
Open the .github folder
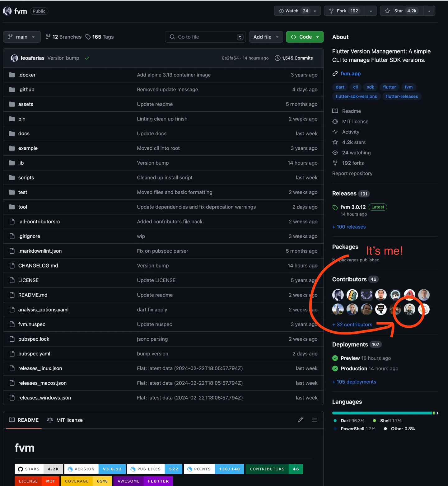(x=26, y=90)
